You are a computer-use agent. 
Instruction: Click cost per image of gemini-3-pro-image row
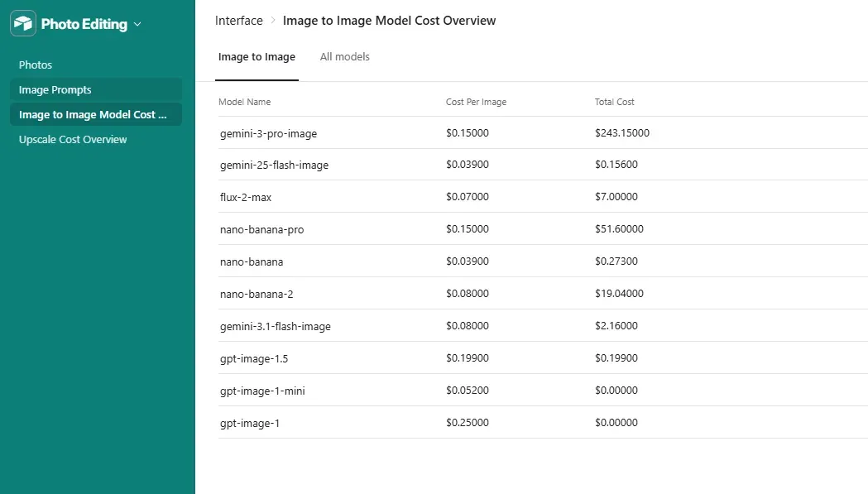click(x=468, y=133)
